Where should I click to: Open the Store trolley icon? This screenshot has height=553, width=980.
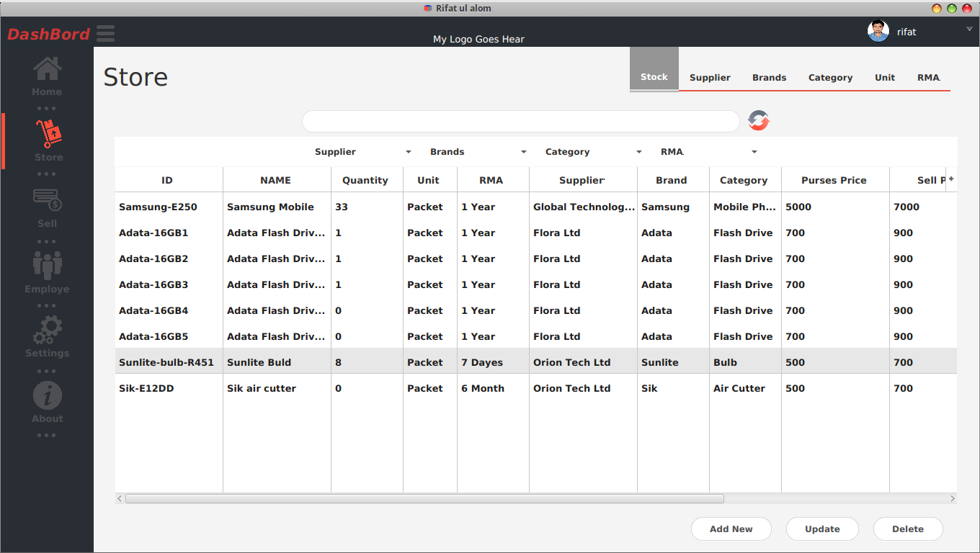coord(49,134)
